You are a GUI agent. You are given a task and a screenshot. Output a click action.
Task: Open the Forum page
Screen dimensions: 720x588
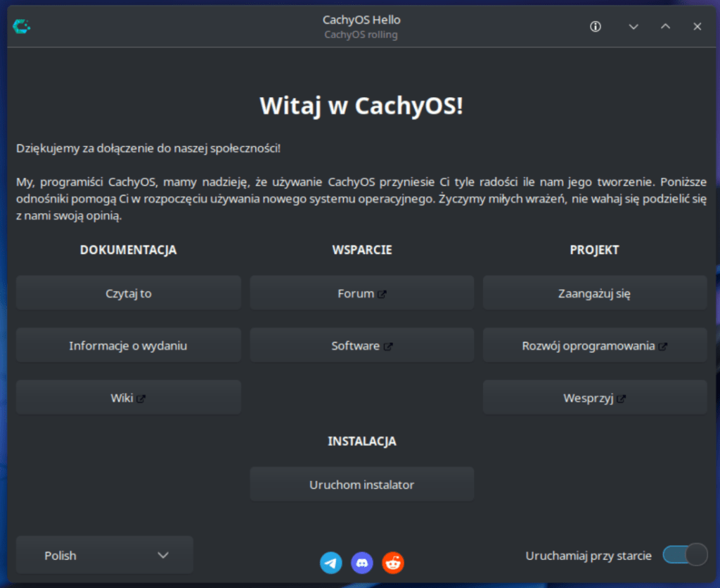pos(361,293)
